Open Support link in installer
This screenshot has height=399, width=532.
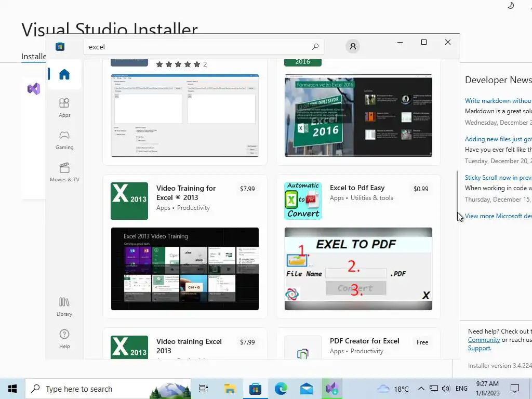[x=479, y=348]
